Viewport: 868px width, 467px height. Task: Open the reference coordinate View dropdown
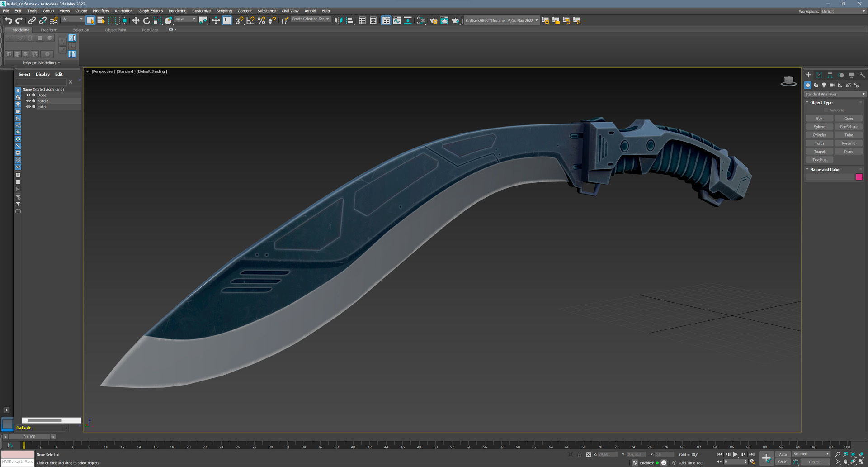point(185,19)
